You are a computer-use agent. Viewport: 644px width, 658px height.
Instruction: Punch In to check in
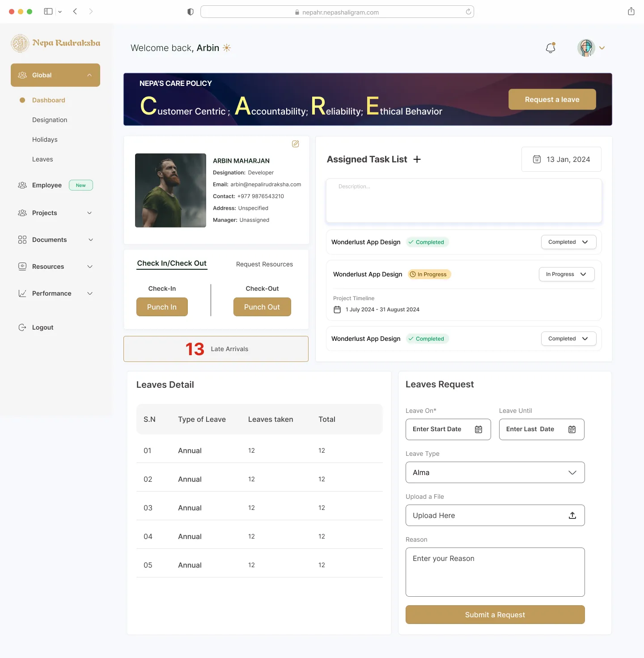(x=162, y=307)
